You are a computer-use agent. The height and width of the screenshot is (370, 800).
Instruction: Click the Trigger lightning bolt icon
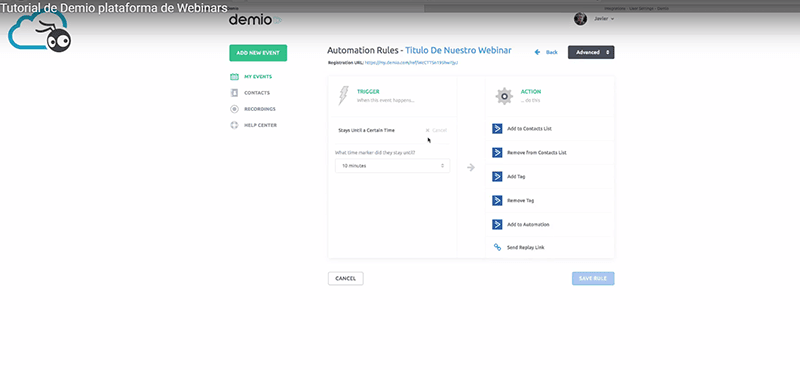344,95
